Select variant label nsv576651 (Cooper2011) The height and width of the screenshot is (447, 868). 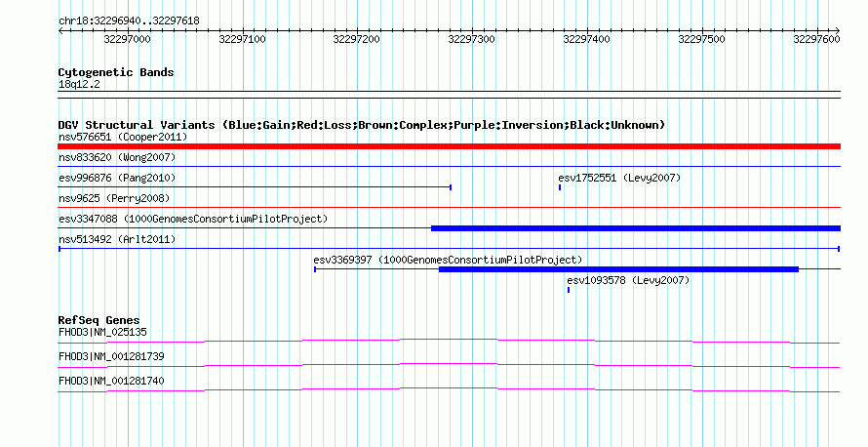pos(123,137)
